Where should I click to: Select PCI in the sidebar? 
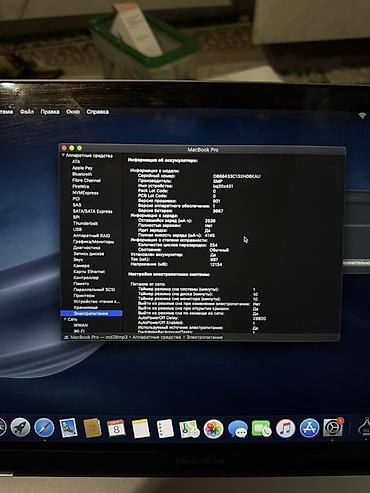76,199
